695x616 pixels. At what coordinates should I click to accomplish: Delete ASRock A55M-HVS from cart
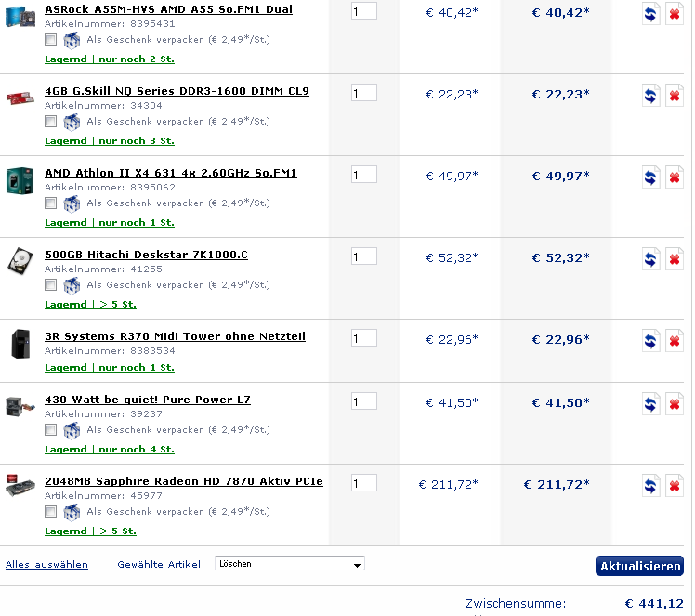pyautogui.click(x=675, y=14)
